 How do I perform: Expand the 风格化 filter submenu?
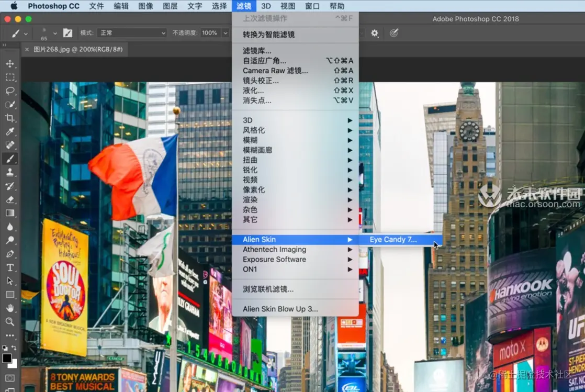(x=295, y=130)
